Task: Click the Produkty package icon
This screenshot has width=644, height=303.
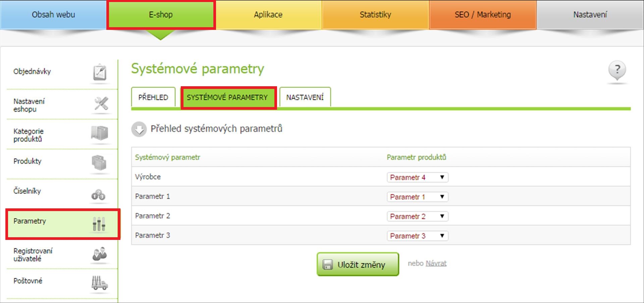Action: click(99, 163)
